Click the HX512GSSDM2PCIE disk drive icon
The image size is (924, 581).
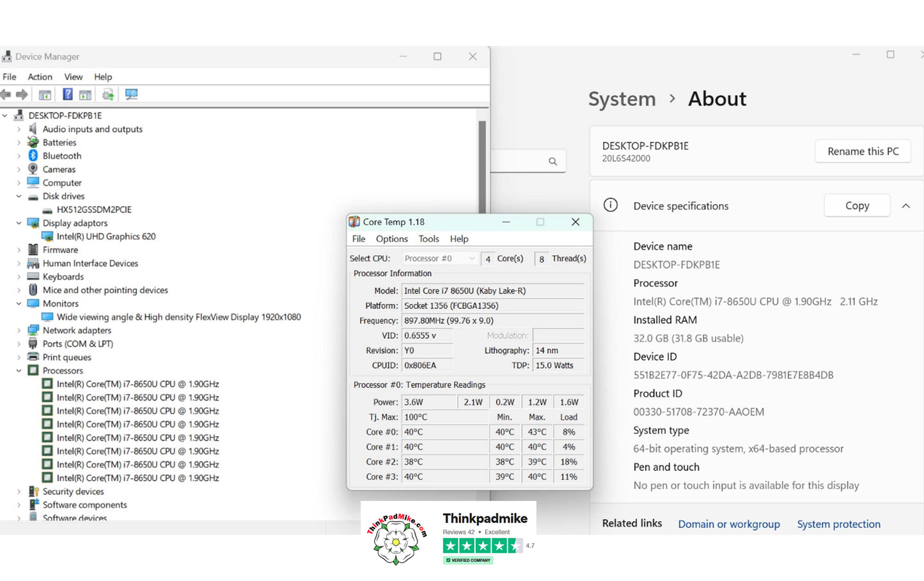click(47, 209)
